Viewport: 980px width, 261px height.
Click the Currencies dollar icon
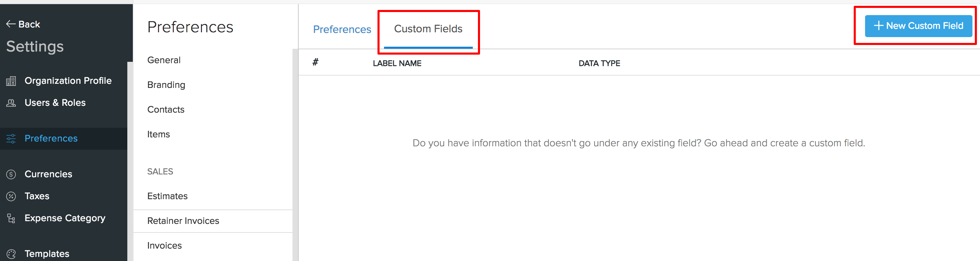(11, 174)
